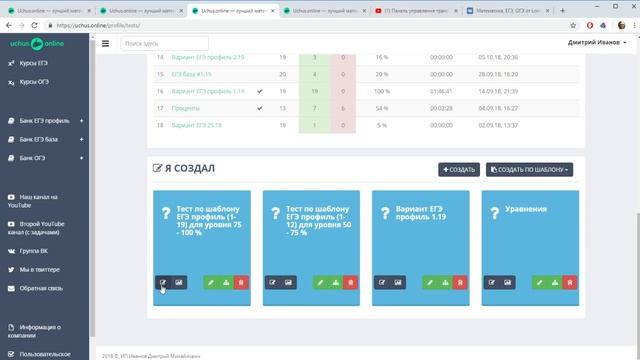Open Наш канал на YouTube link
The image size is (640, 360).
click(33, 201)
